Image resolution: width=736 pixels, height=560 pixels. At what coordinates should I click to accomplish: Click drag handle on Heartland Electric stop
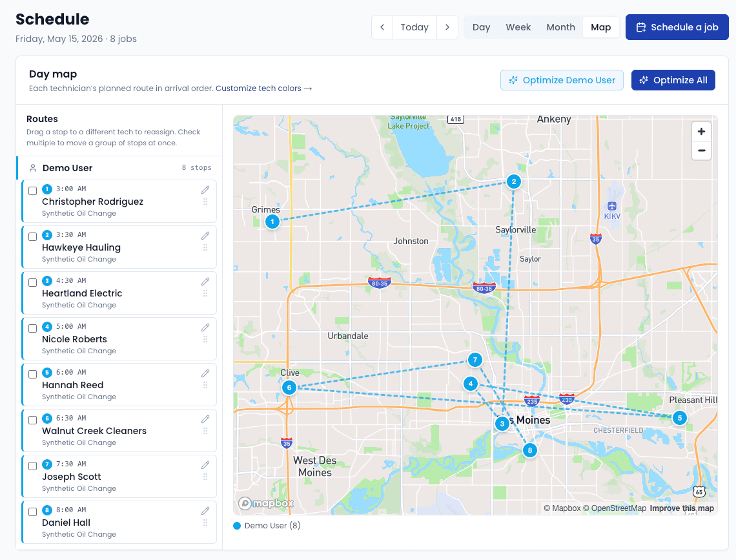coord(205,293)
